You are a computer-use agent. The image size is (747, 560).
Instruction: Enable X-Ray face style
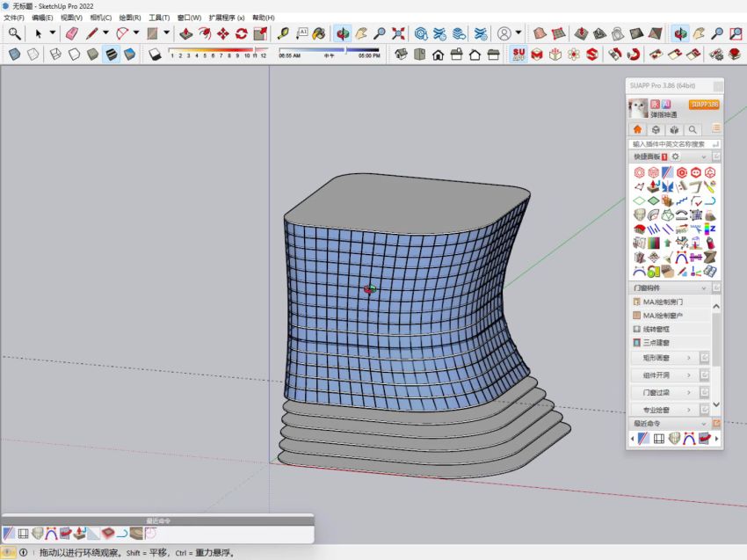15,55
